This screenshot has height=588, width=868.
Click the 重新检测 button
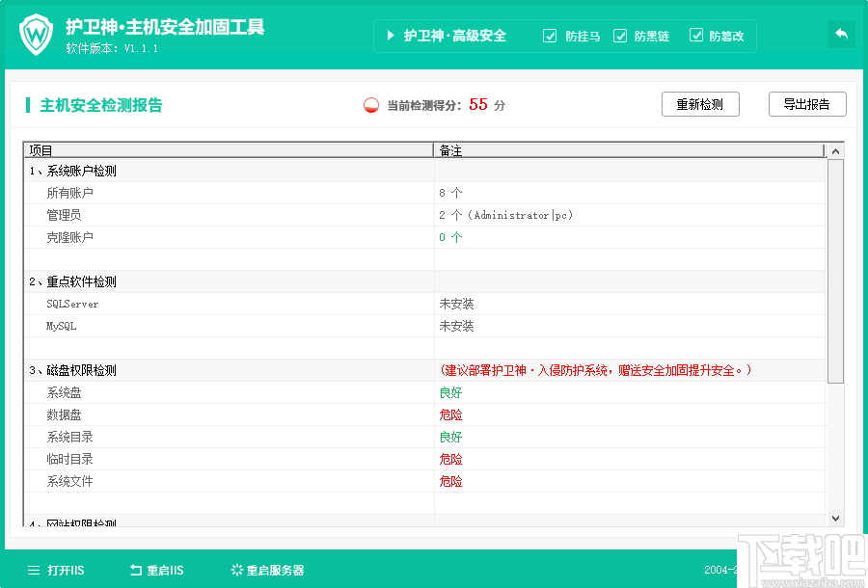coord(700,103)
